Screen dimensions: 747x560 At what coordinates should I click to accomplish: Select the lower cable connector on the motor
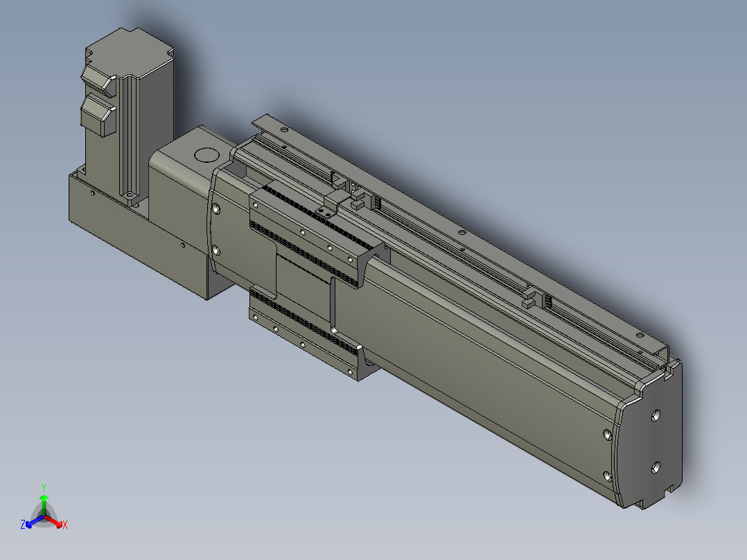pos(98,116)
